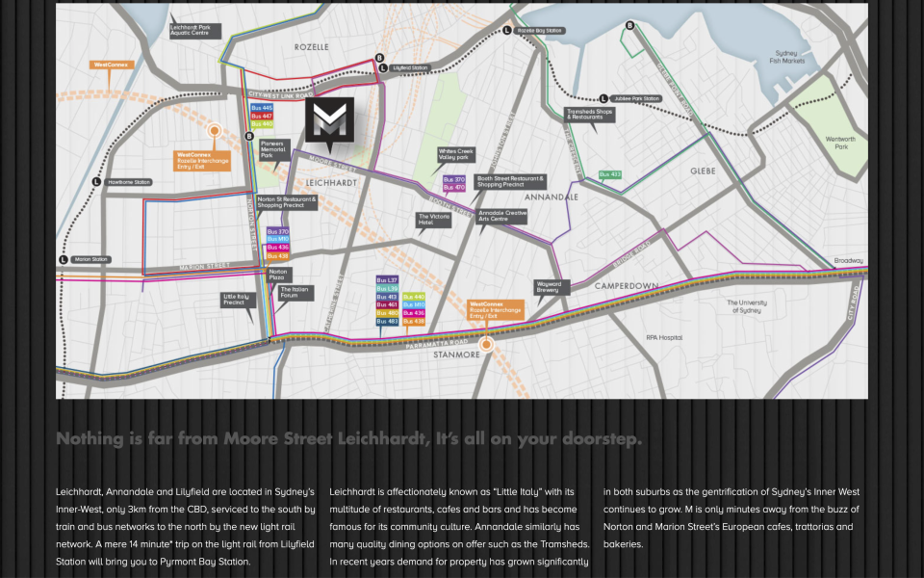The height and width of the screenshot is (578, 924).
Task: Click the Booth Street Restaurant & Shopping Precinct label
Action: pos(510,182)
